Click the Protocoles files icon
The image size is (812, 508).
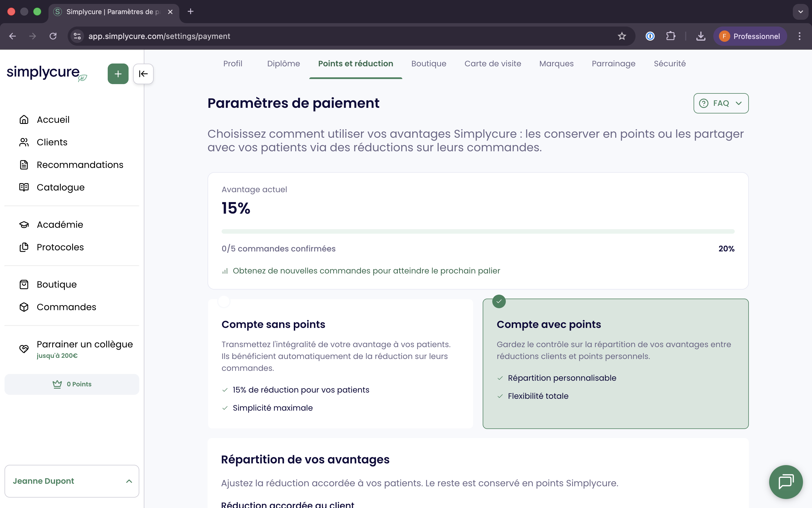[24, 247]
